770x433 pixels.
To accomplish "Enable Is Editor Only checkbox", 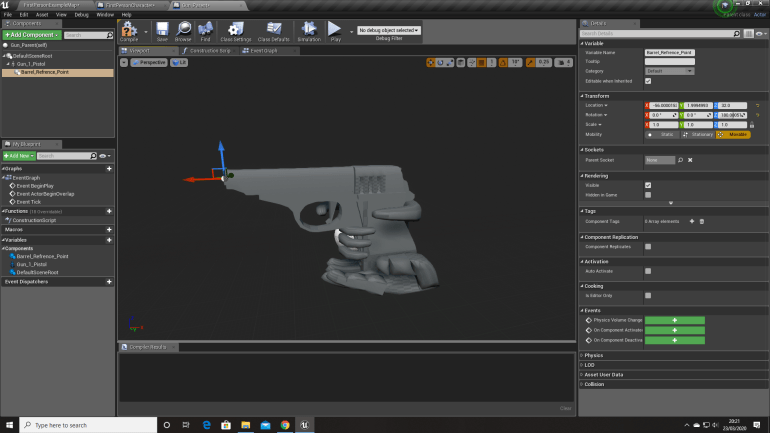I will (648, 296).
